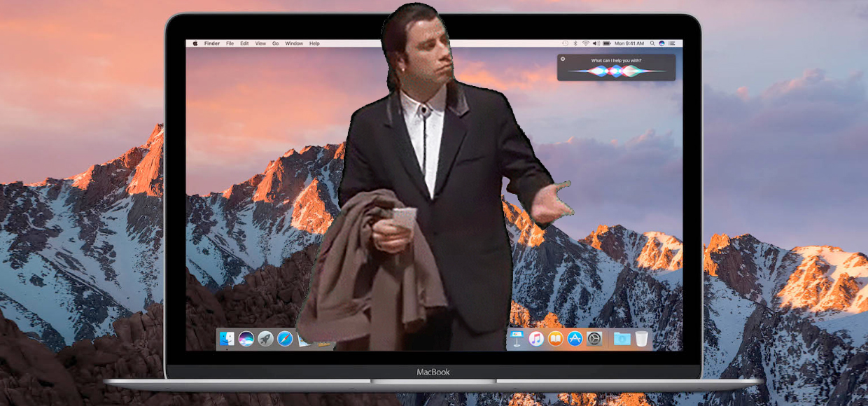This screenshot has height=406, width=868.
Task: Launch iTunes from the dock
Action: pos(536,339)
